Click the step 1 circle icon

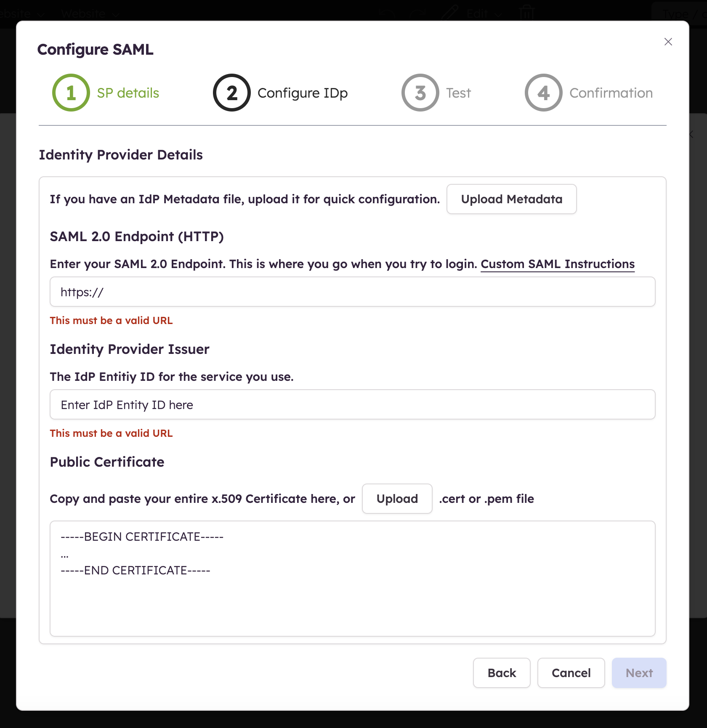click(70, 93)
